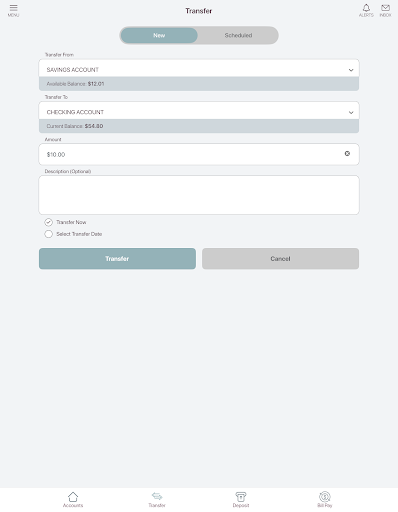This screenshot has width=398, height=512.
Task: Go to Accounts home icon
Action: [x=73, y=497]
